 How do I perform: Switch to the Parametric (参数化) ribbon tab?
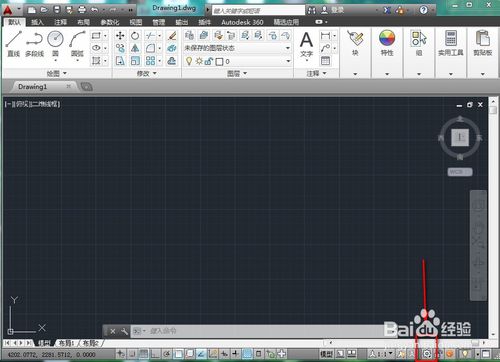coord(110,22)
